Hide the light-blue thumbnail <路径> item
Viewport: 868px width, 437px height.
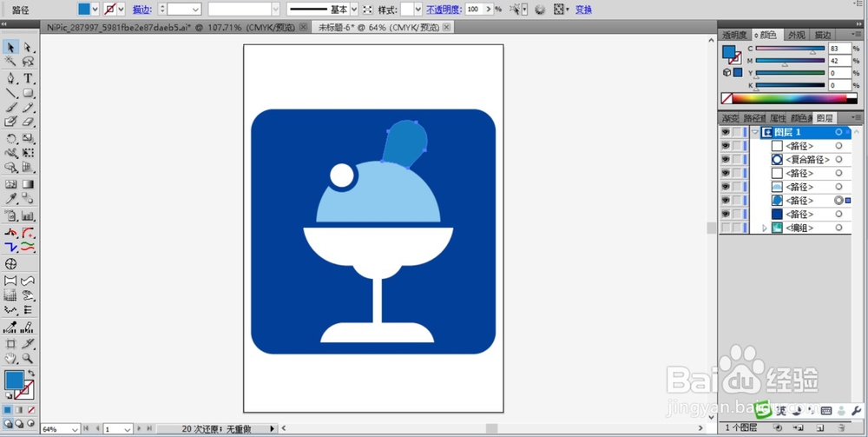coord(725,187)
